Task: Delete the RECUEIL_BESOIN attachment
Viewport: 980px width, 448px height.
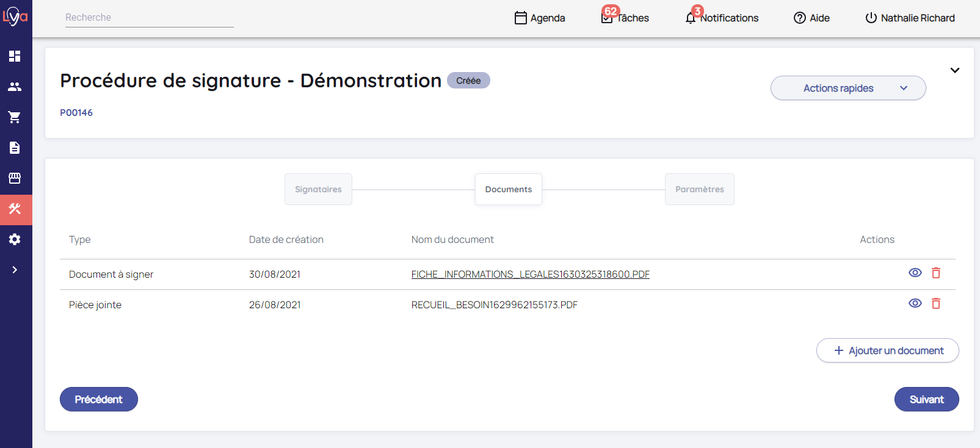Action: click(x=935, y=303)
